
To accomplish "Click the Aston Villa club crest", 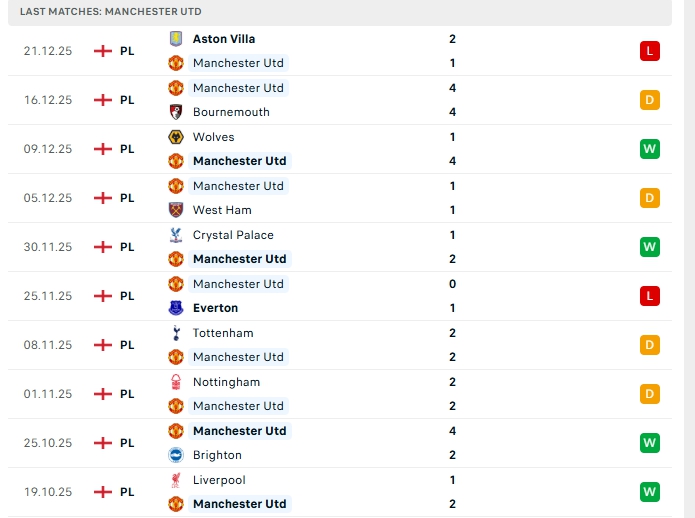I will coord(176,38).
